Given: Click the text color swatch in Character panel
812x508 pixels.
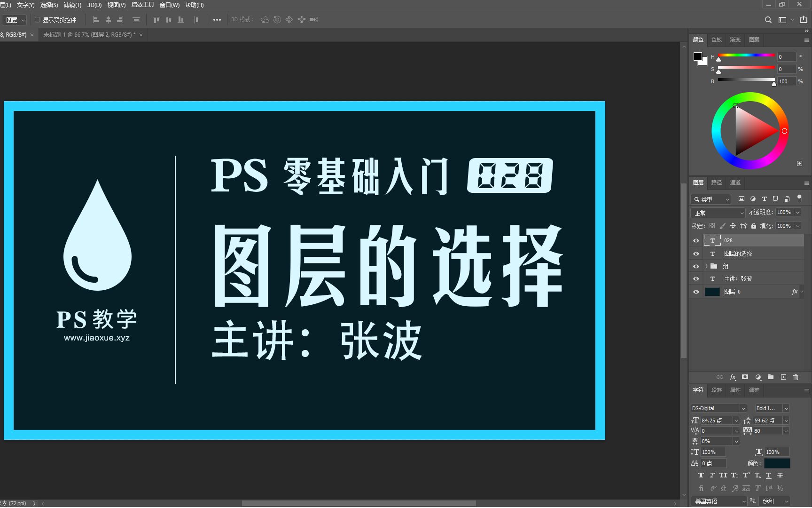Looking at the screenshot, I should pos(777,463).
